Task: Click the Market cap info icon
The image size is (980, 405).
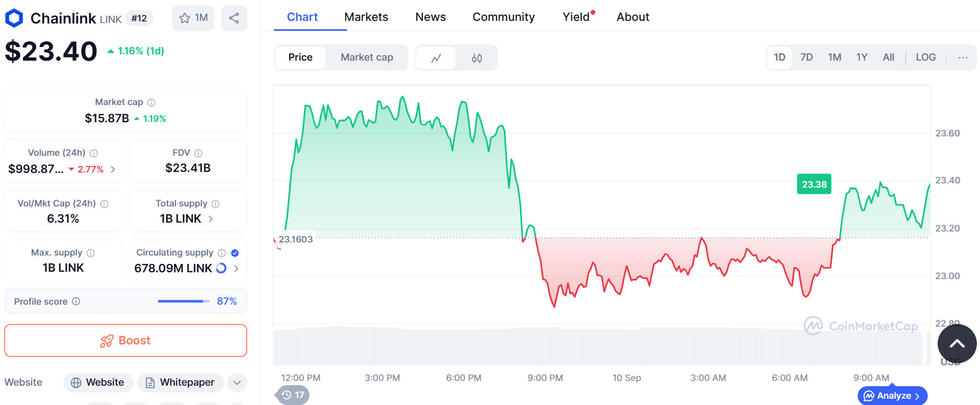Action: pyautogui.click(x=151, y=102)
